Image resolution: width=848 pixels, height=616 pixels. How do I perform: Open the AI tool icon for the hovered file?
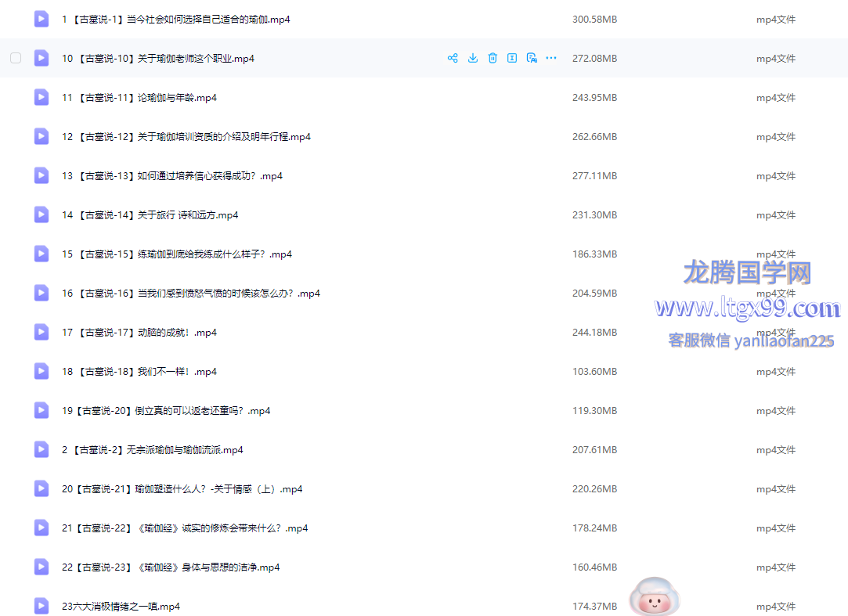[532, 58]
